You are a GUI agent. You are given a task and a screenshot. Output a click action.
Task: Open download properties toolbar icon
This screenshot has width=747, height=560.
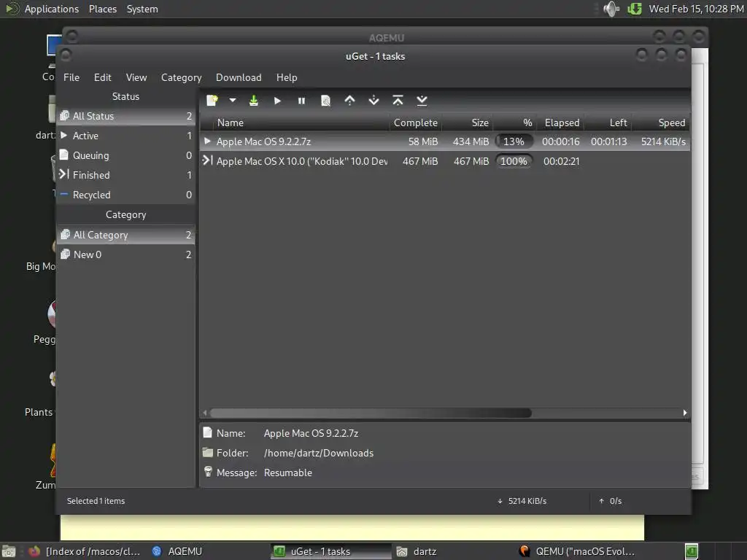click(325, 101)
